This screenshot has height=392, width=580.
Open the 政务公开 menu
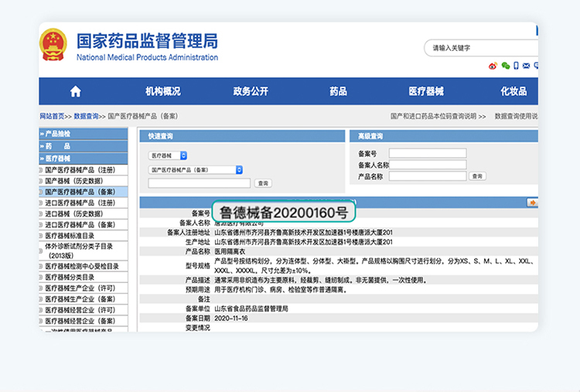[x=251, y=91]
